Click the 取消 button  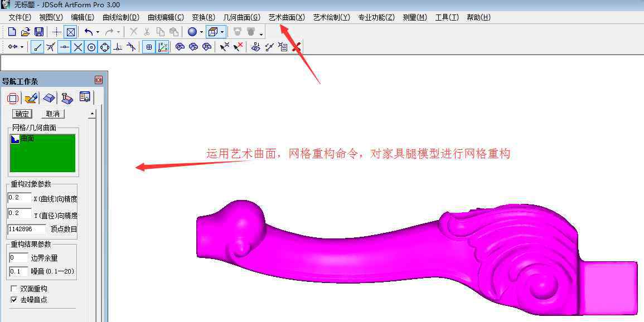(52, 114)
